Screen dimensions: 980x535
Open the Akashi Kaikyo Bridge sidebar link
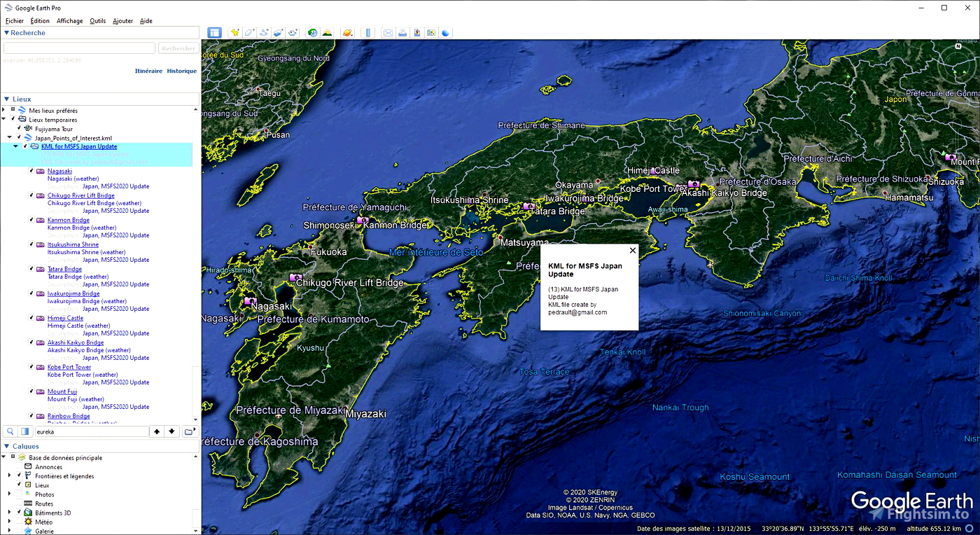click(76, 342)
